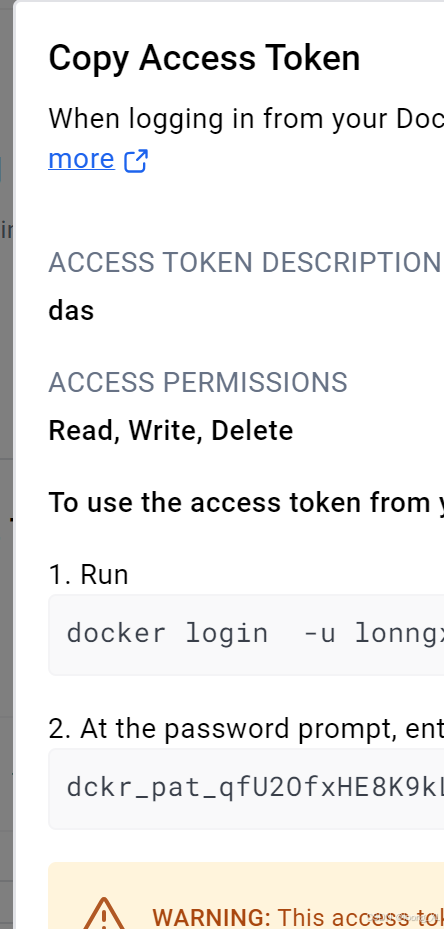The width and height of the screenshot is (444, 929).
Task: Click the "When logging in from your" paragraph
Action: (246, 119)
